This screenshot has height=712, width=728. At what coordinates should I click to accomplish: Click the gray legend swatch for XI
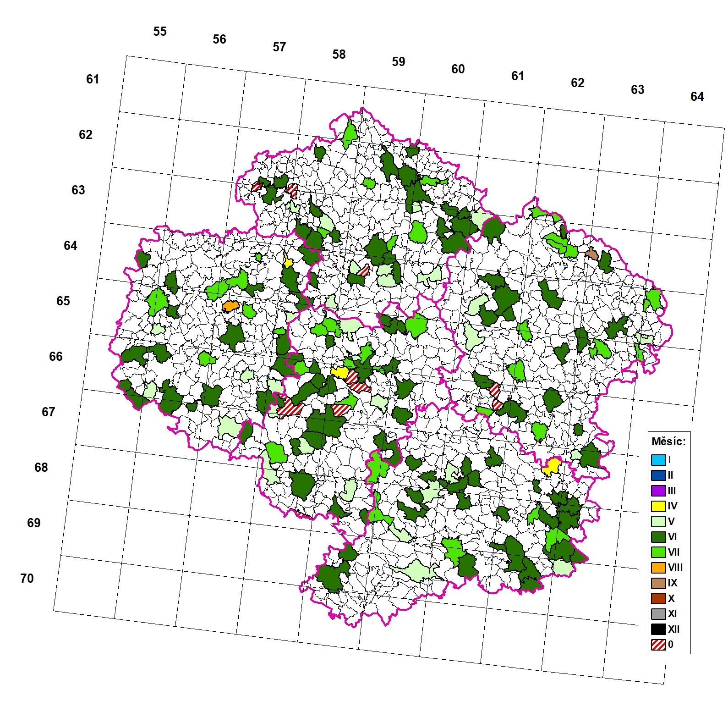pyautogui.click(x=658, y=614)
